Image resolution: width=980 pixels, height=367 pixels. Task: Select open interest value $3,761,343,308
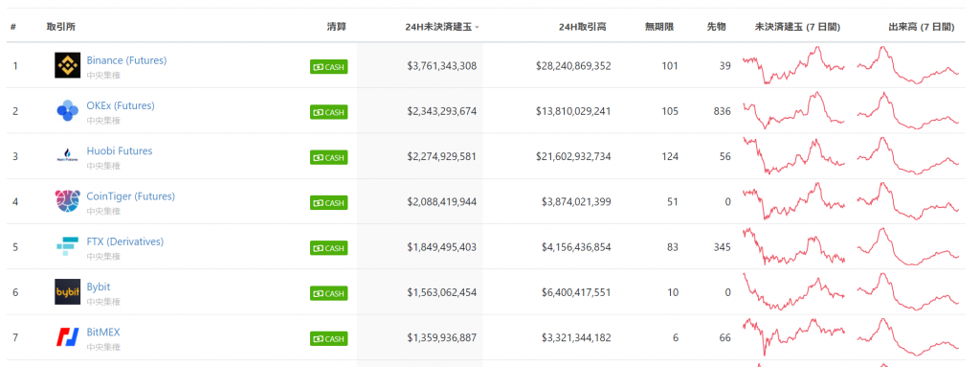441,65
